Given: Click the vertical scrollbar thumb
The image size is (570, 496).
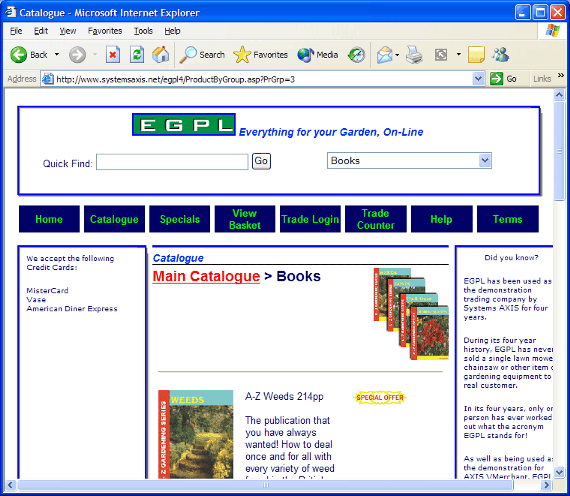Looking at the screenshot, I should tap(559, 151).
